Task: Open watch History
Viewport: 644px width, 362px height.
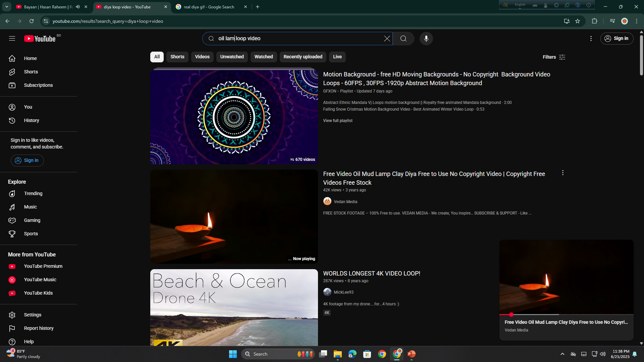Action: click(x=39, y=120)
